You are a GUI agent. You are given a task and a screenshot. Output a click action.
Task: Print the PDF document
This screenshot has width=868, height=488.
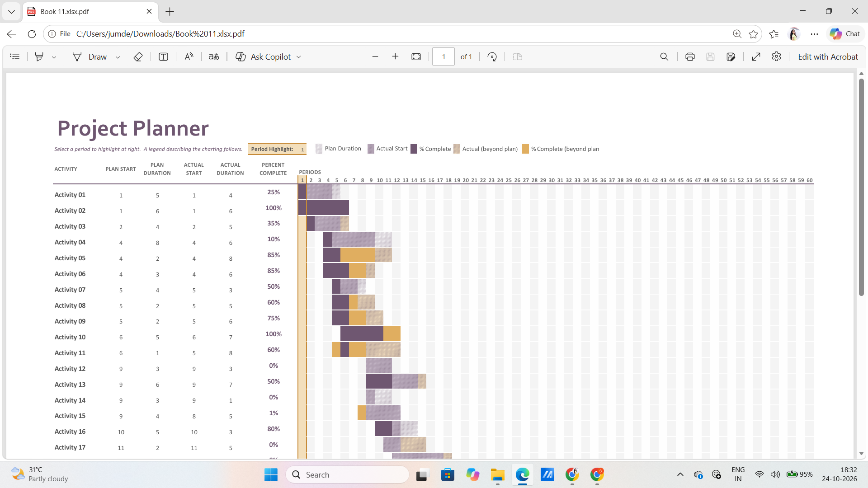[x=689, y=56]
